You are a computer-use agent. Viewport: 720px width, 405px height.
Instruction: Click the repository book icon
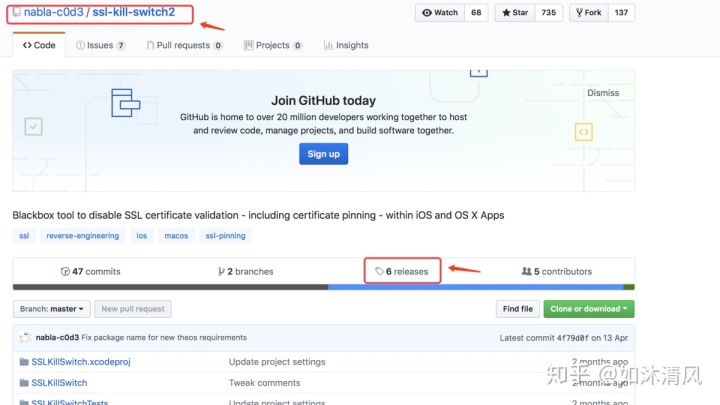click(17, 12)
